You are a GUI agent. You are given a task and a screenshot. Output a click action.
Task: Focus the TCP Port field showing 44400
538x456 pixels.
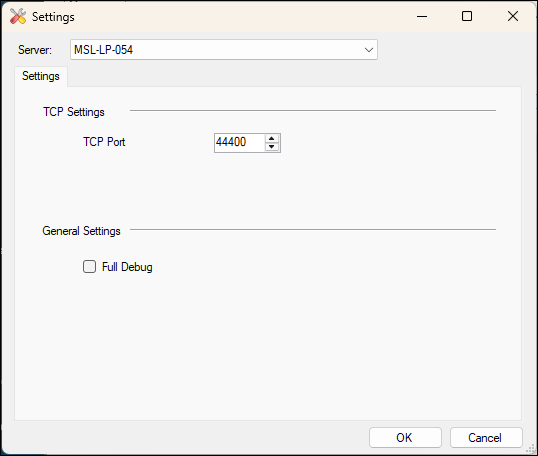click(x=239, y=142)
